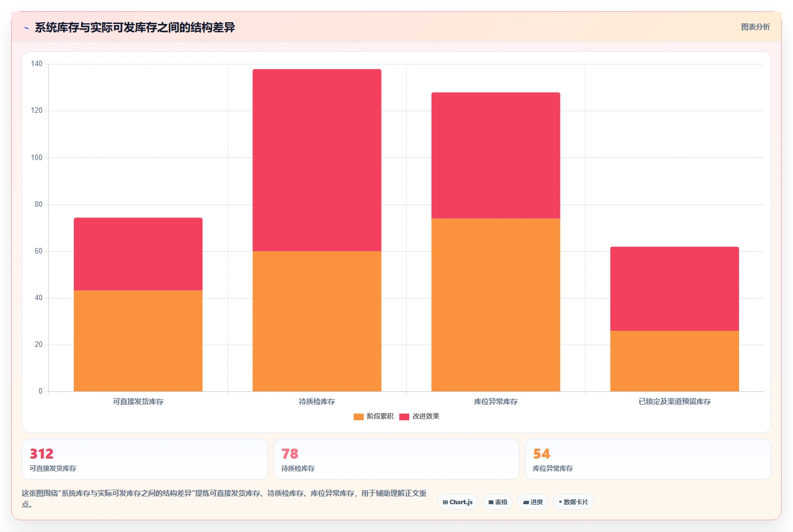Click the 表格 tag
Viewport: 793px width, 532px height.
pyautogui.click(x=498, y=502)
